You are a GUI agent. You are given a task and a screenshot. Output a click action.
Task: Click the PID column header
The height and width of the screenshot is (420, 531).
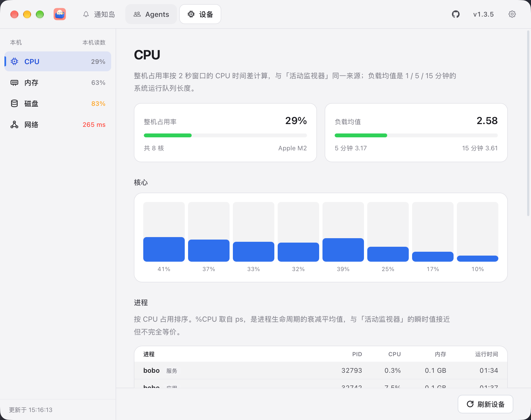357,354
